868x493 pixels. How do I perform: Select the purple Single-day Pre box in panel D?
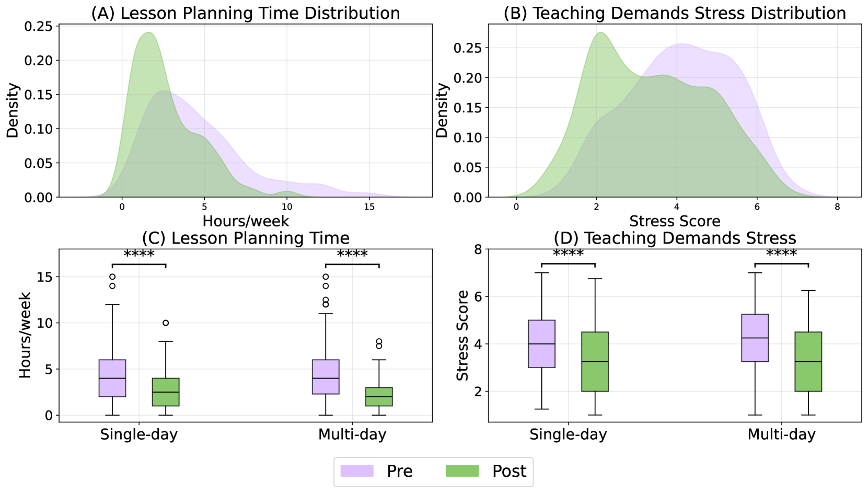541,343
